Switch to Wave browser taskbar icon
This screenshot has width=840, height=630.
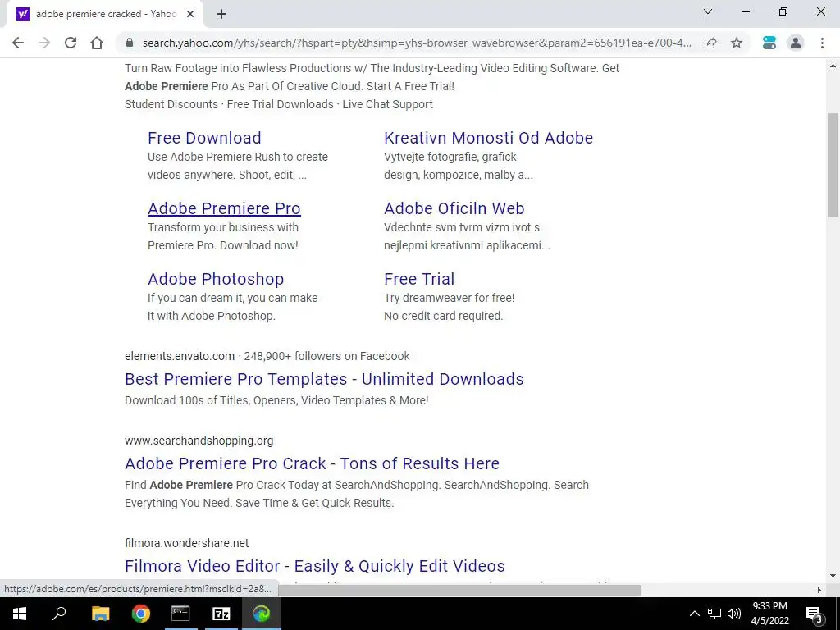[x=262, y=614]
